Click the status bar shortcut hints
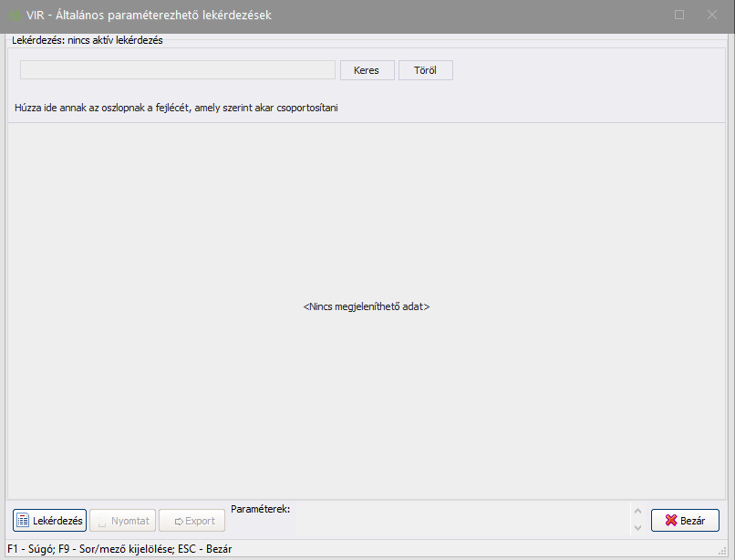 pyautogui.click(x=119, y=549)
